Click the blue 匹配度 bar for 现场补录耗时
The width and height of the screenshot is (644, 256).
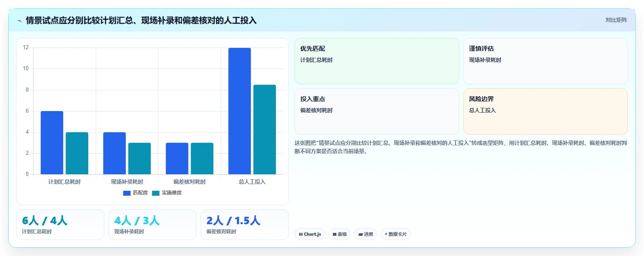pos(115,153)
